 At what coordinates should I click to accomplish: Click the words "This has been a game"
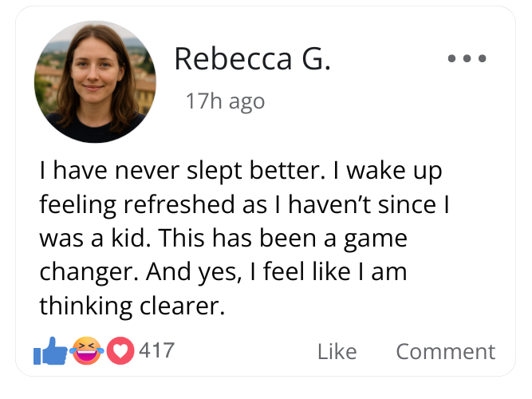pos(286,238)
